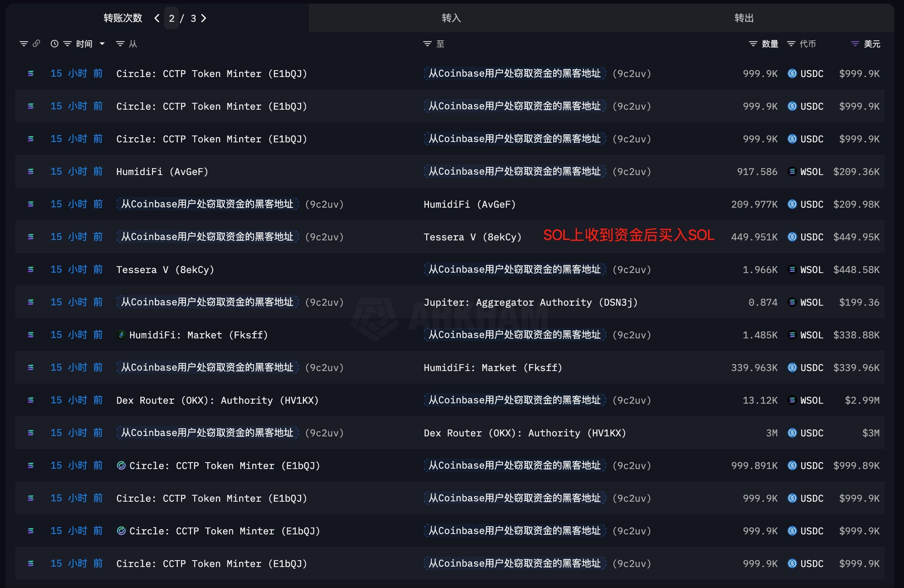The height and width of the screenshot is (588, 904).
Task: Advance to the next page with the right chevron
Action: [x=204, y=19]
